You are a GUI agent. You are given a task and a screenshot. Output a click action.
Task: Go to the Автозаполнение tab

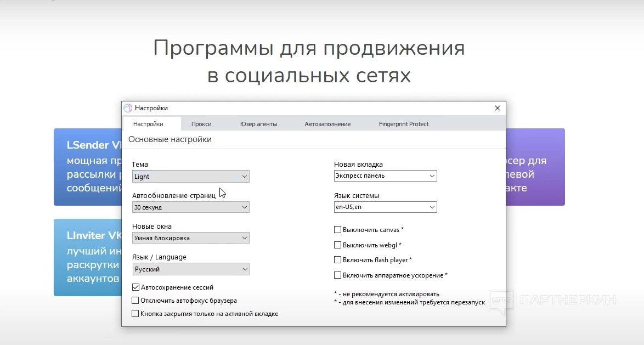point(327,124)
